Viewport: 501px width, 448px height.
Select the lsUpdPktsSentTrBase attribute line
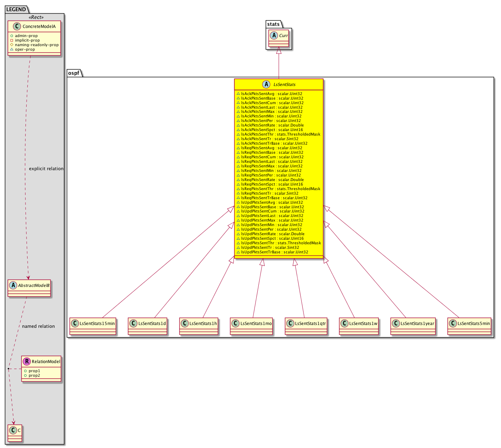coord(274,252)
